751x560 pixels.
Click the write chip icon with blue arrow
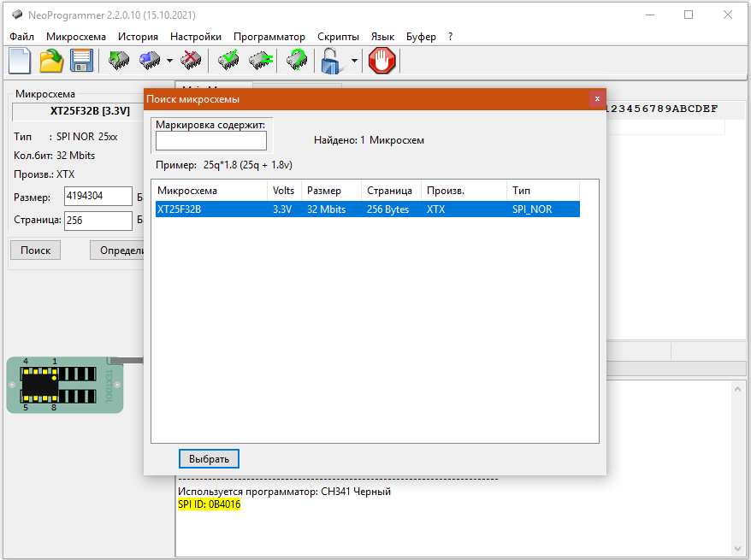[x=151, y=61]
